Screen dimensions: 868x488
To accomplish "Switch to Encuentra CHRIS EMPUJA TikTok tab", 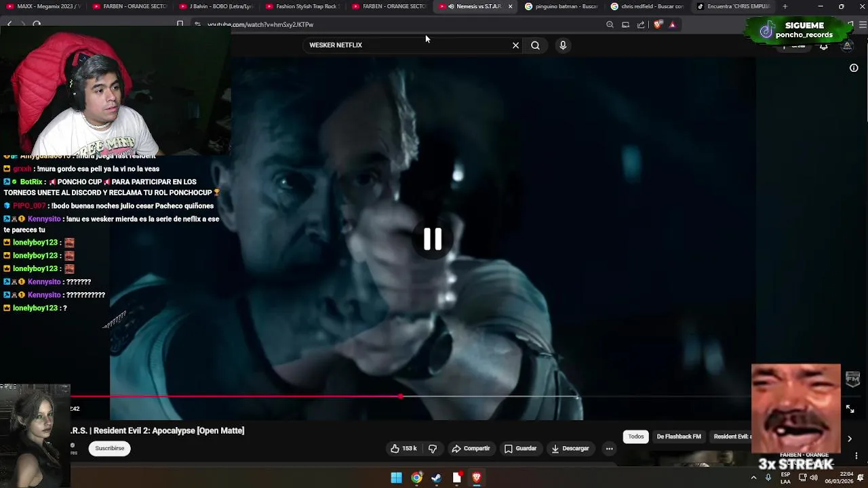I will 734,6.
